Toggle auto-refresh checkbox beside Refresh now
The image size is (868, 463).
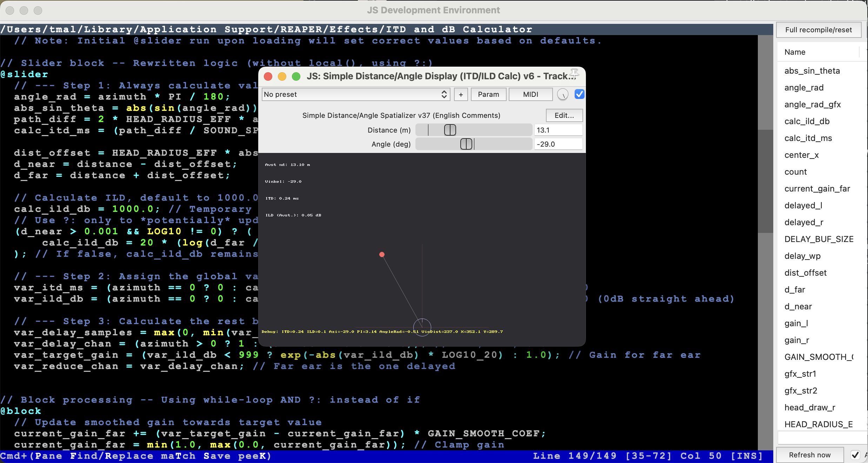tap(855, 455)
